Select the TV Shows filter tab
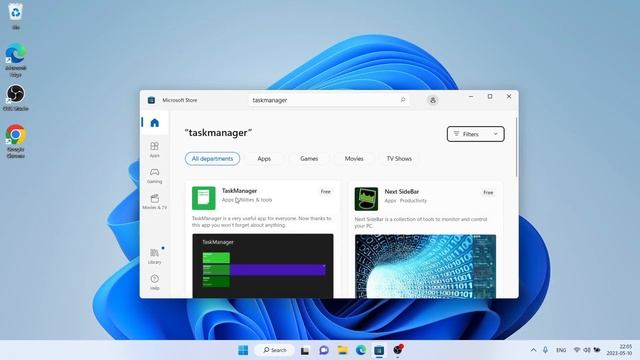 [399, 158]
